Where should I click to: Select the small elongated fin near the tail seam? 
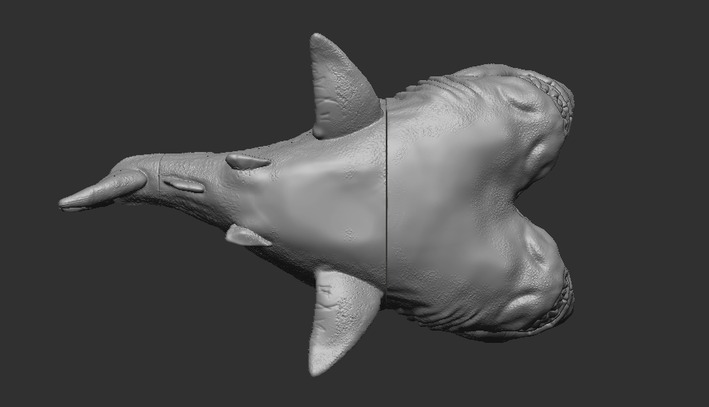click(183, 183)
